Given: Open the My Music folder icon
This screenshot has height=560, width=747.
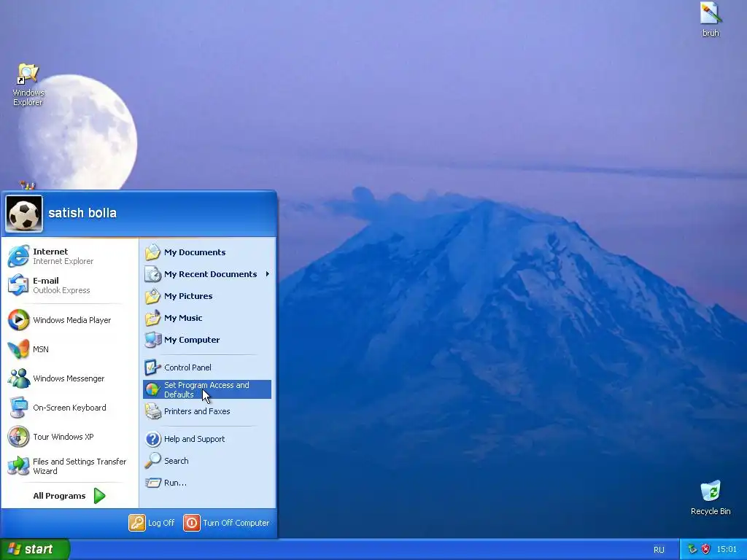Looking at the screenshot, I should tap(153, 318).
